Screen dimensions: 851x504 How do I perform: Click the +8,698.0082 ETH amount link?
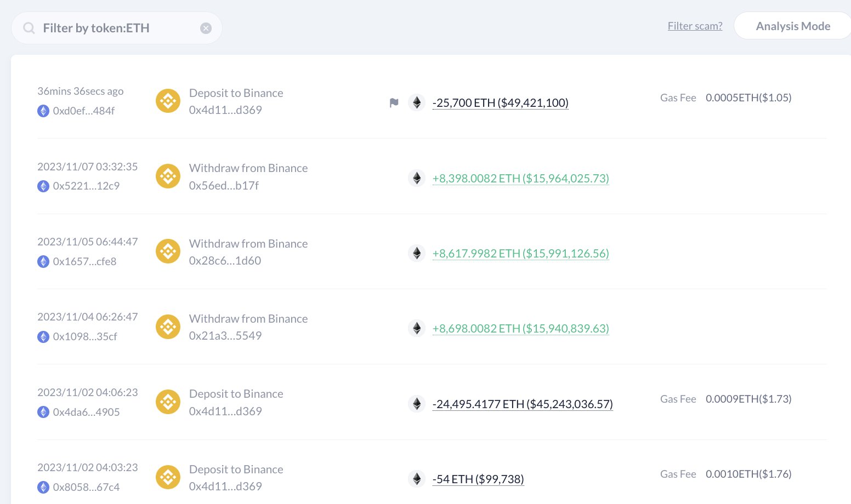[x=520, y=329]
